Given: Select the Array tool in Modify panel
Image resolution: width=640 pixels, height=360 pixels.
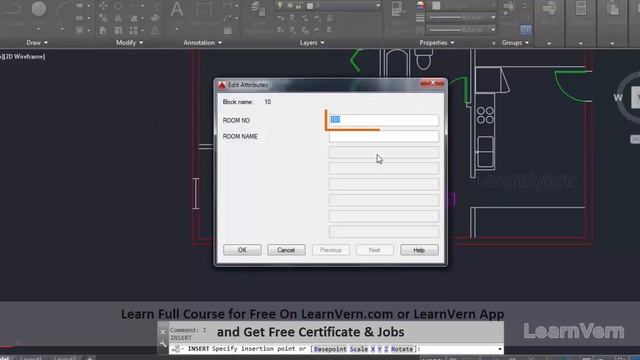Looking at the screenshot, I should (x=133, y=31).
